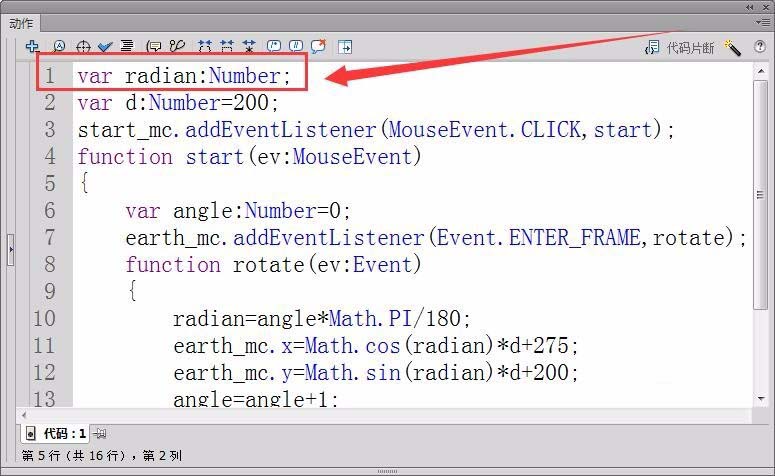Open help with the question mark icon
This screenshot has width=775, height=476.
pos(760,46)
